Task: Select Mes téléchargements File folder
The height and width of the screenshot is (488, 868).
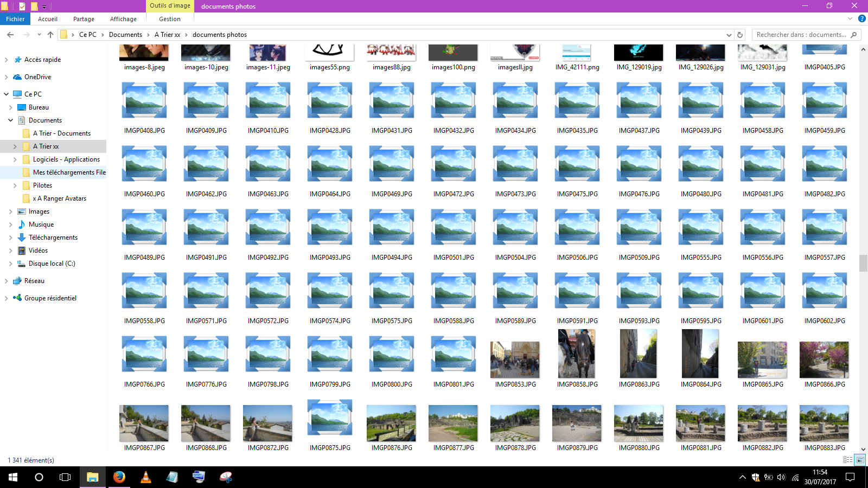Action: click(x=69, y=172)
